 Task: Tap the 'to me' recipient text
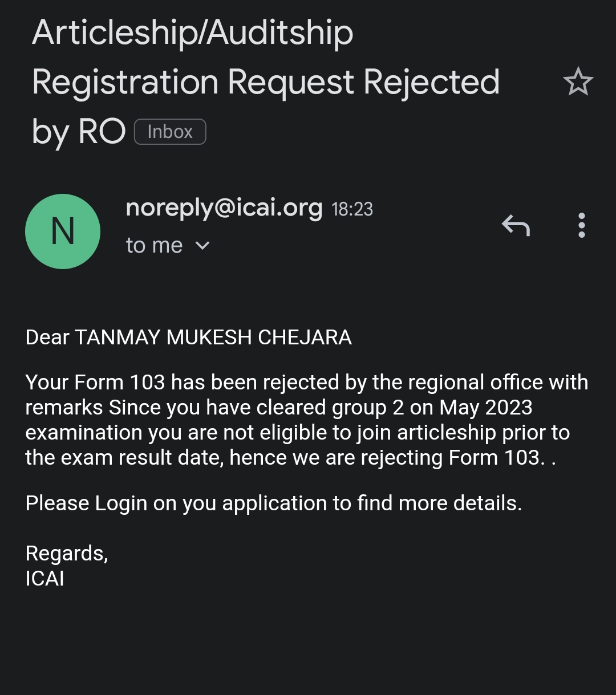154,246
